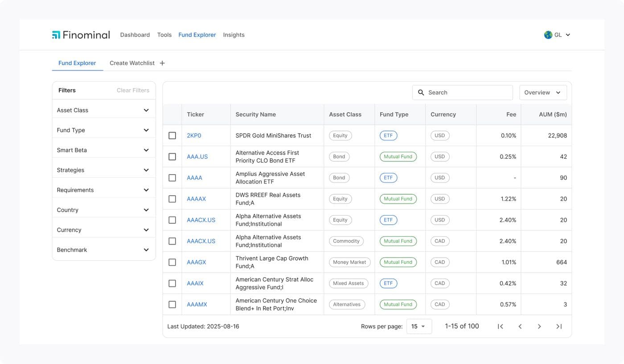
Task: Expand the Requirements filter
Action: [x=104, y=190]
